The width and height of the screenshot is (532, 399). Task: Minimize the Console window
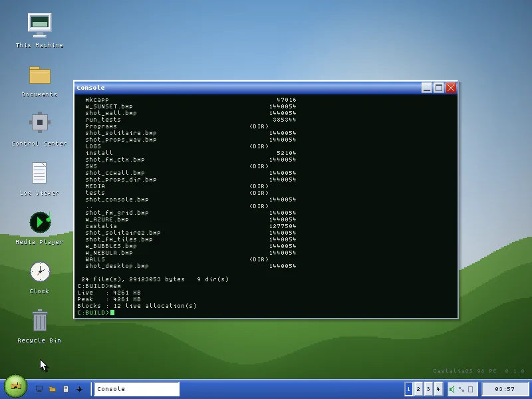427,88
